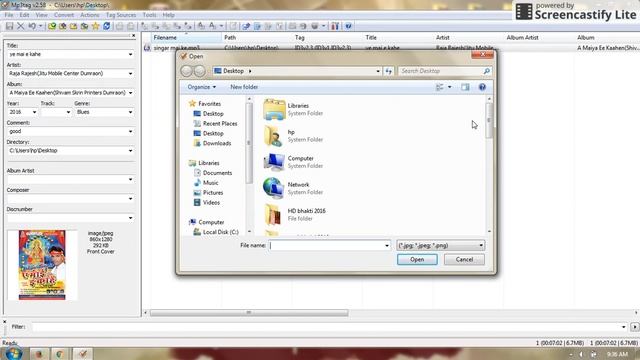Click the Filename column header
The width and height of the screenshot is (640, 360).
[x=186, y=38]
